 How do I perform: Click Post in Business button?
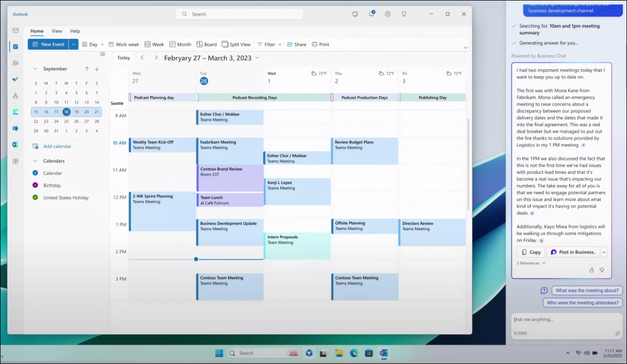(x=573, y=252)
